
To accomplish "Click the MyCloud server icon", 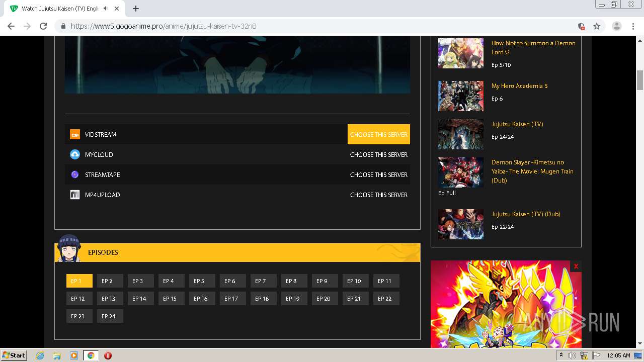I will point(75,154).
